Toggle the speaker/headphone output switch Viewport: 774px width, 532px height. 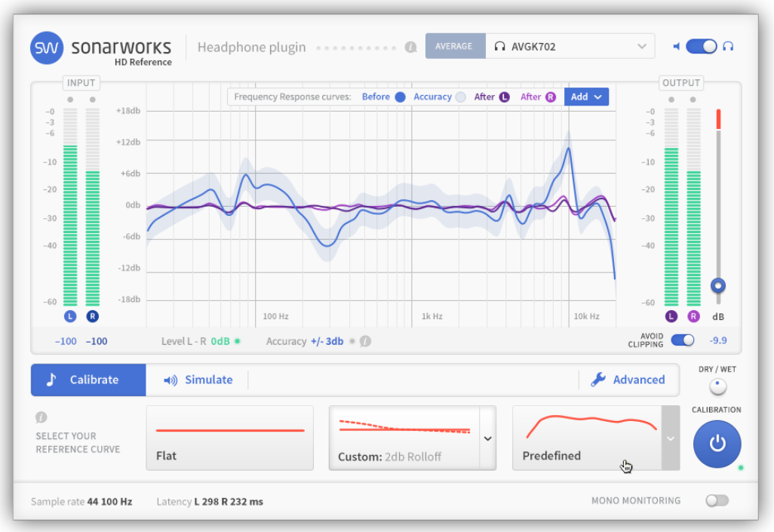(x=702, y=47)
